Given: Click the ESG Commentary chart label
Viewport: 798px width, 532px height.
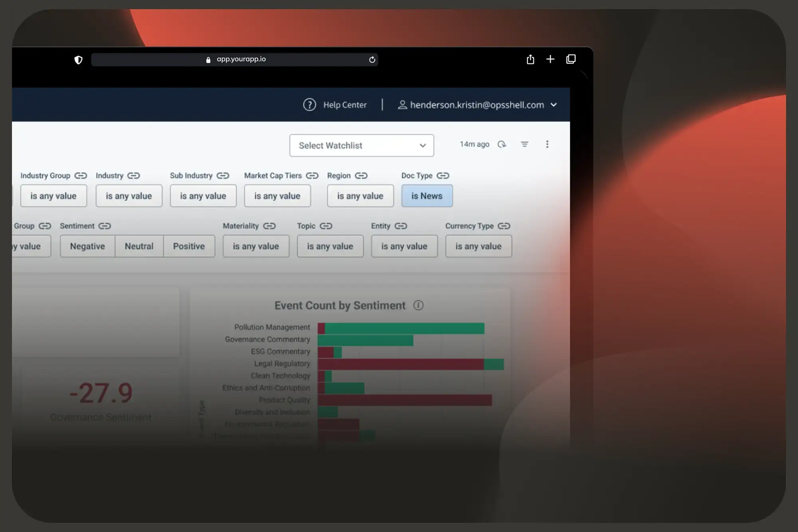Looking at the screenshot, I should [x=280, y=352].
